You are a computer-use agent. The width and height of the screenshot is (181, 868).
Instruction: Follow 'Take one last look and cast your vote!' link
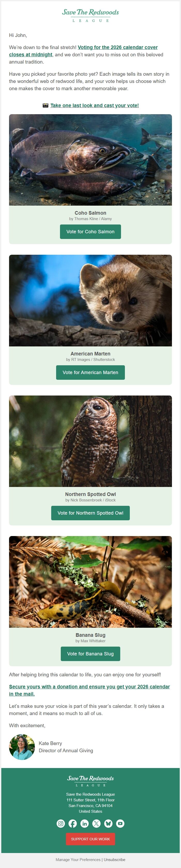coord(94,105)
